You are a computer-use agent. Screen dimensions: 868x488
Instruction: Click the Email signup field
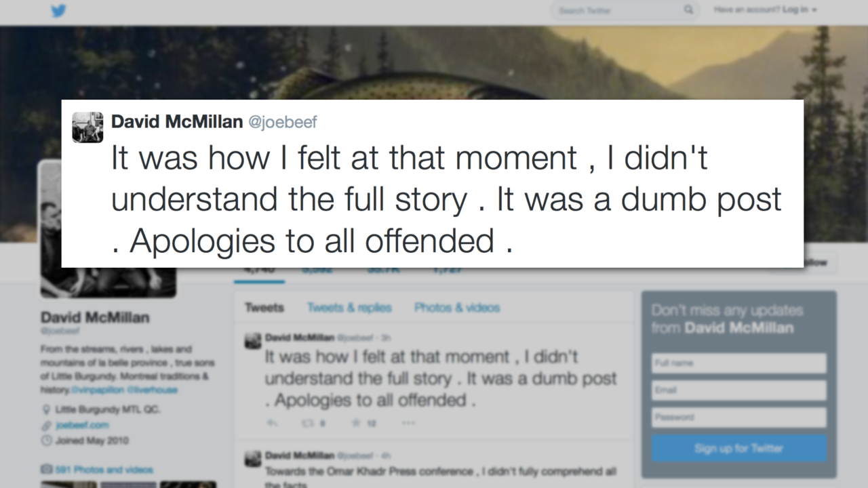pos(738,390)
